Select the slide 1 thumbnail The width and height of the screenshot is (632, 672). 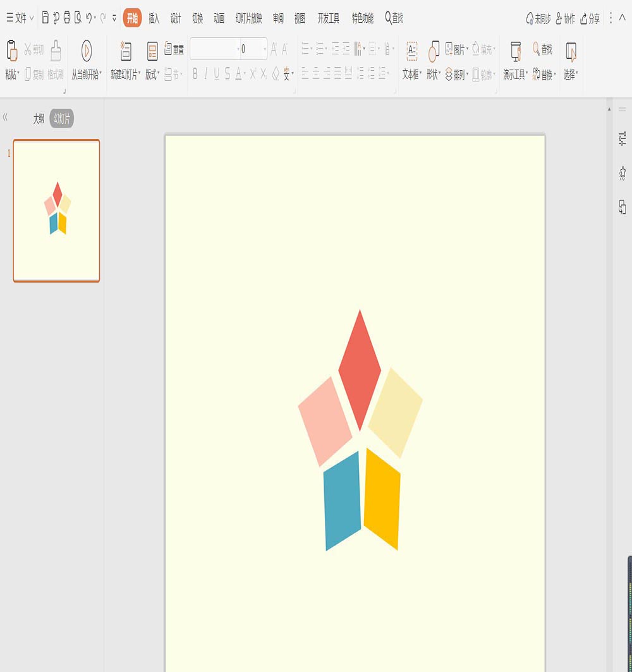click(x=56, y=211)
